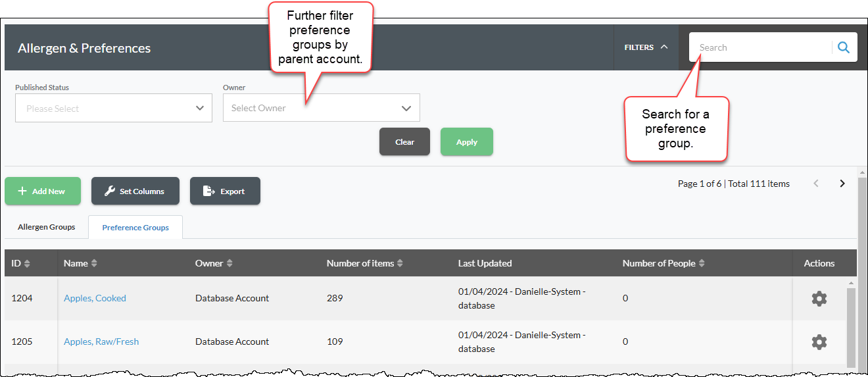Click the Clear filters button
This screenshot has height=377, width=868.
click(404, 141)
